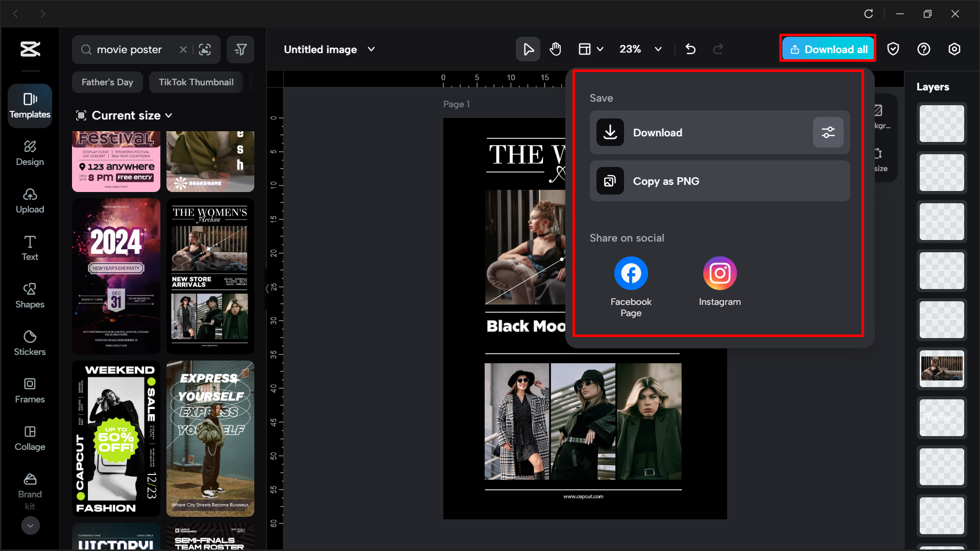The height and width of the screenshot is (551, 980).
Task: Select the 2024 New Year's Eve template
Action: 116,276
